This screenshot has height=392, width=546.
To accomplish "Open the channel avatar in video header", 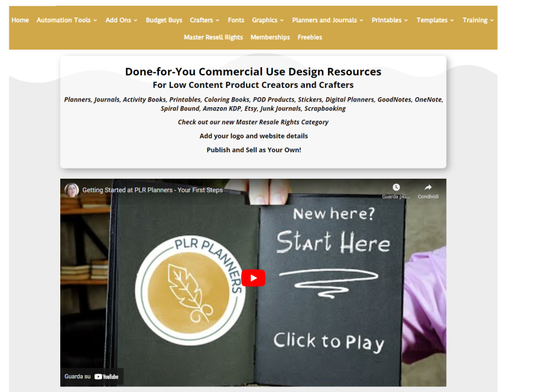I will pos(72,190).
